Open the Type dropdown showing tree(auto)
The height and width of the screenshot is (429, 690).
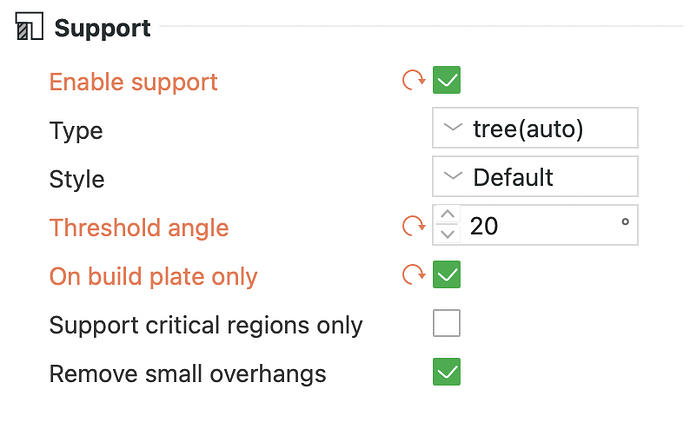(x=535, y=128)
